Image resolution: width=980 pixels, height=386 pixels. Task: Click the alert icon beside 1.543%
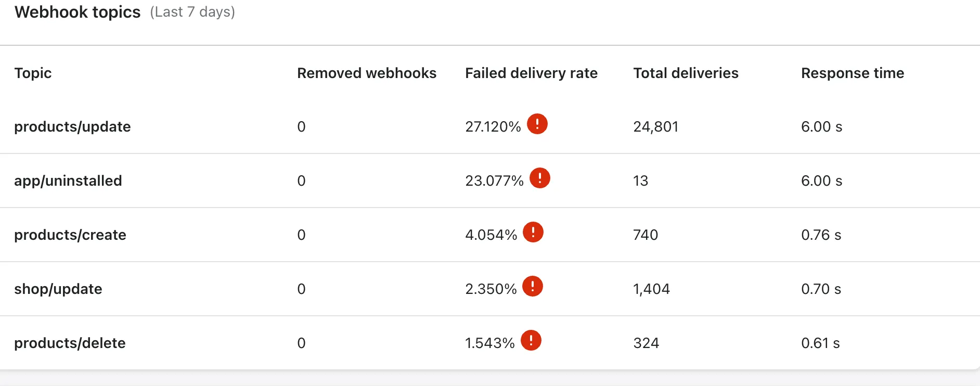point(531,340)
